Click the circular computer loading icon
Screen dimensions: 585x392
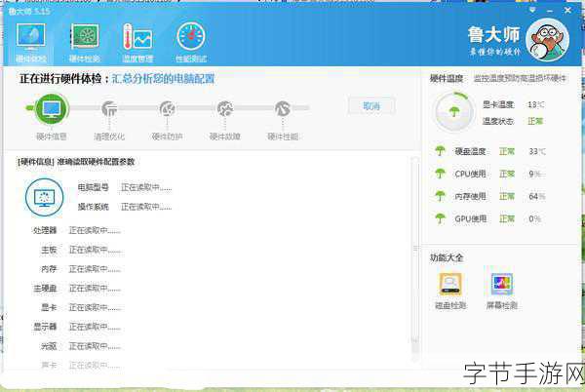coord(45,197)
